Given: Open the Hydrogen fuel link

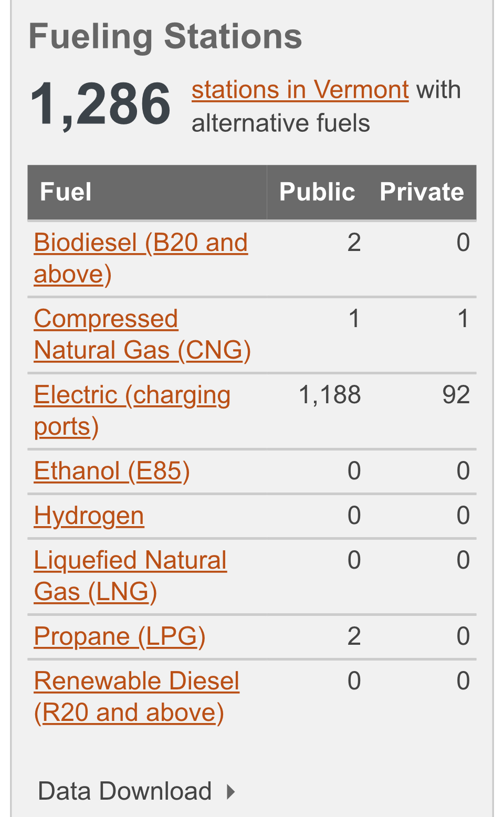Looking at the screenshot, I should click(89, 516).
